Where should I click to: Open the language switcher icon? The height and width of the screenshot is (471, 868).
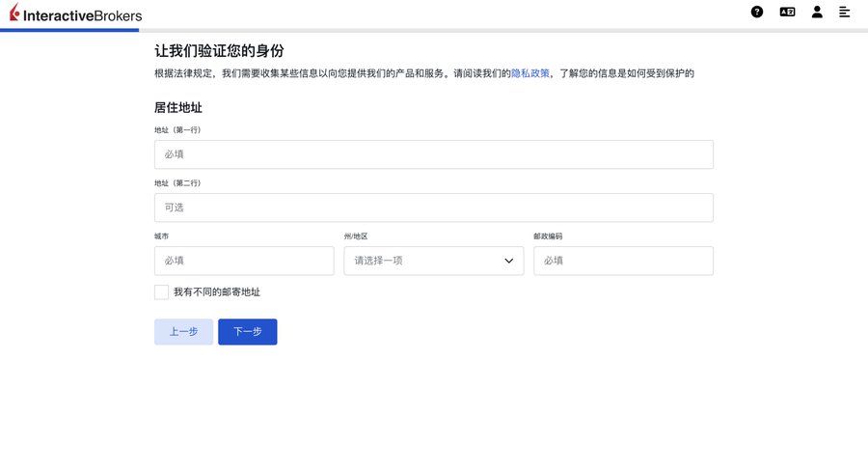[787, 12]
